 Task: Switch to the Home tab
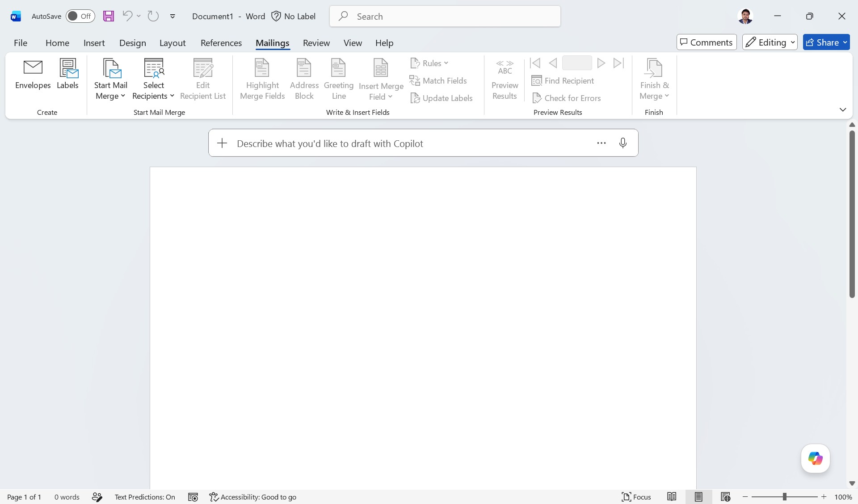click(57, 42)
